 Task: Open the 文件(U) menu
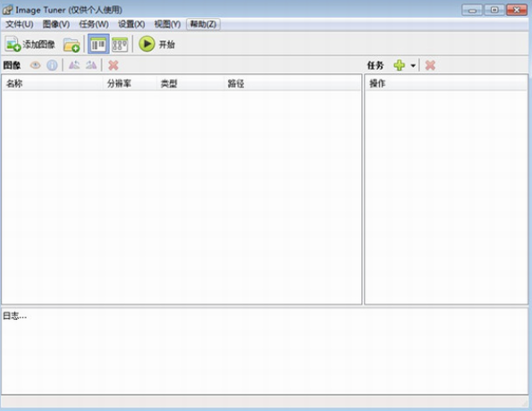20,24
